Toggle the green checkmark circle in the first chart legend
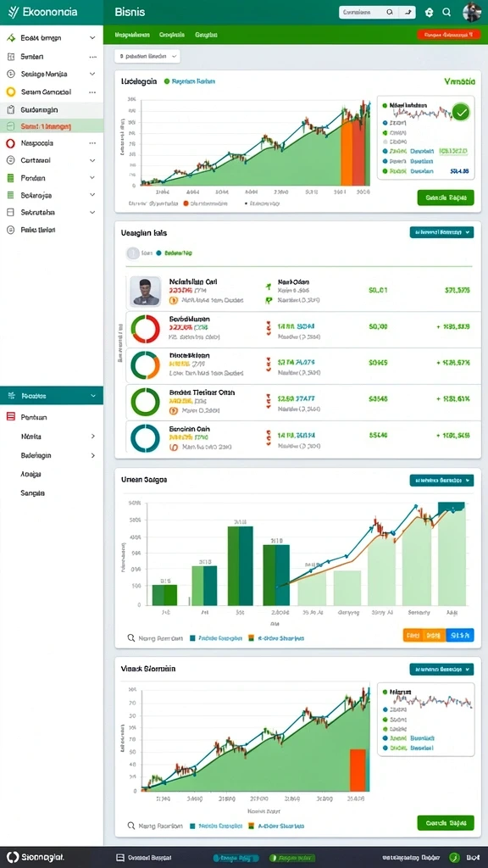The width and height of the screenshot is (488, 868). 461,113
